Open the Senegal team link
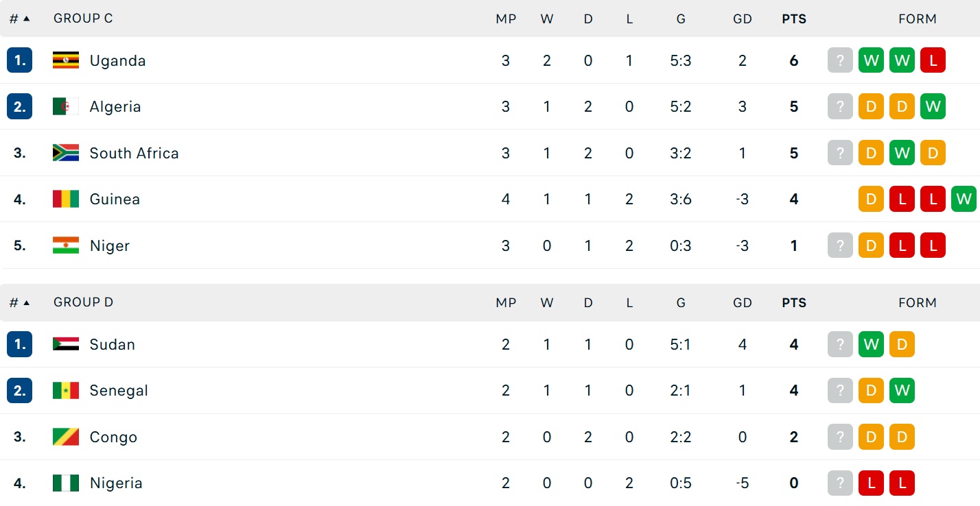Screen dimensions: 980x506 click(x=119, y=391)
